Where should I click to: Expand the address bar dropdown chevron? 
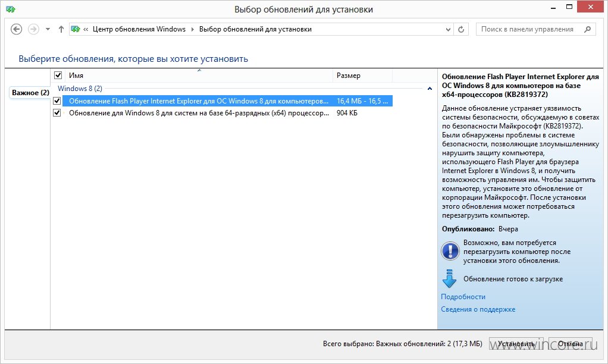click(x=448, y=30)
